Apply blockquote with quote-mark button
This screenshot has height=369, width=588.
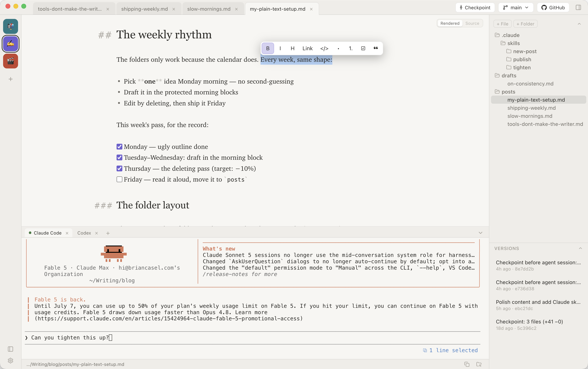tap(376, 48)
